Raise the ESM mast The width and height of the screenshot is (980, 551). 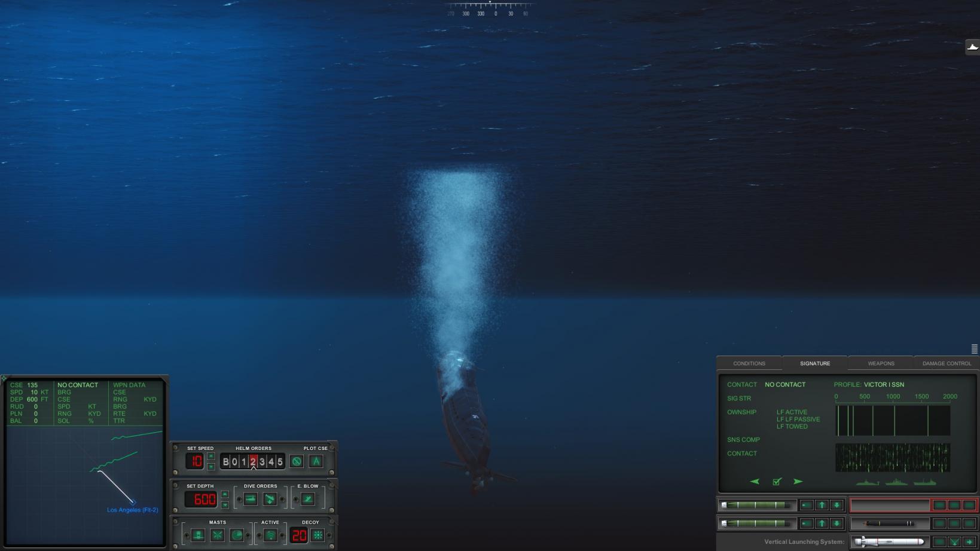point(217,535)
